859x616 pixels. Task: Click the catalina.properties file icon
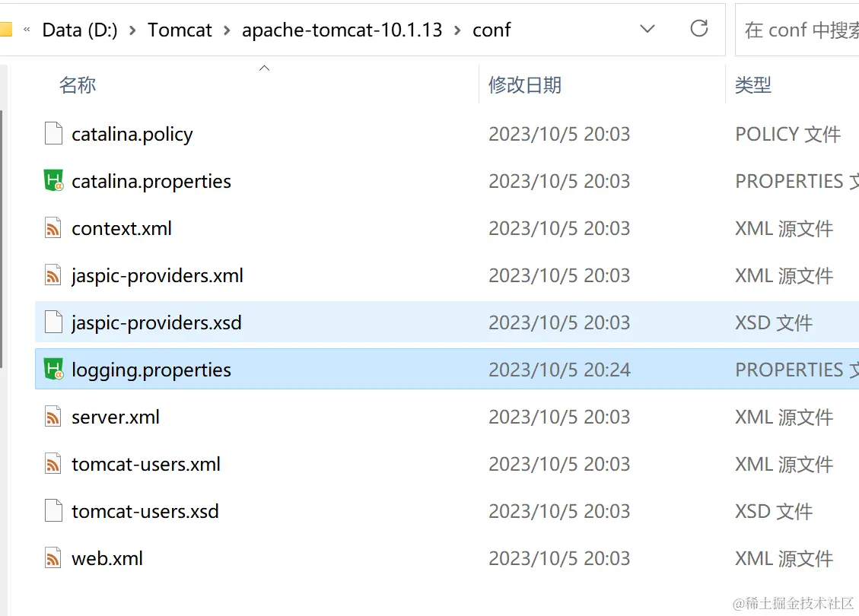tap(53, 181)
